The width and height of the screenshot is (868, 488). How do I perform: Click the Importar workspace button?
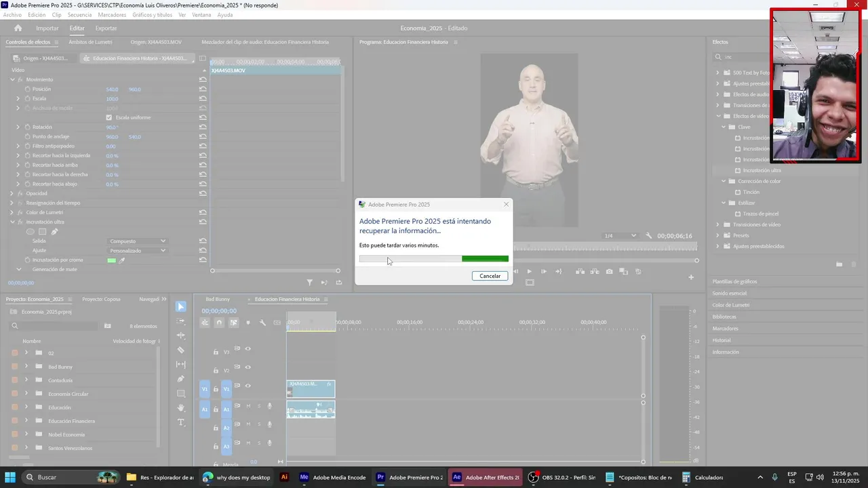[x=47, y=28]
